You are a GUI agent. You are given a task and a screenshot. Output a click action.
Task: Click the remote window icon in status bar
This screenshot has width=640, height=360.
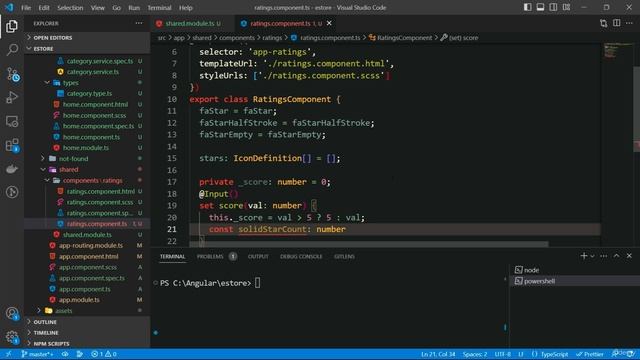point(8,354)
